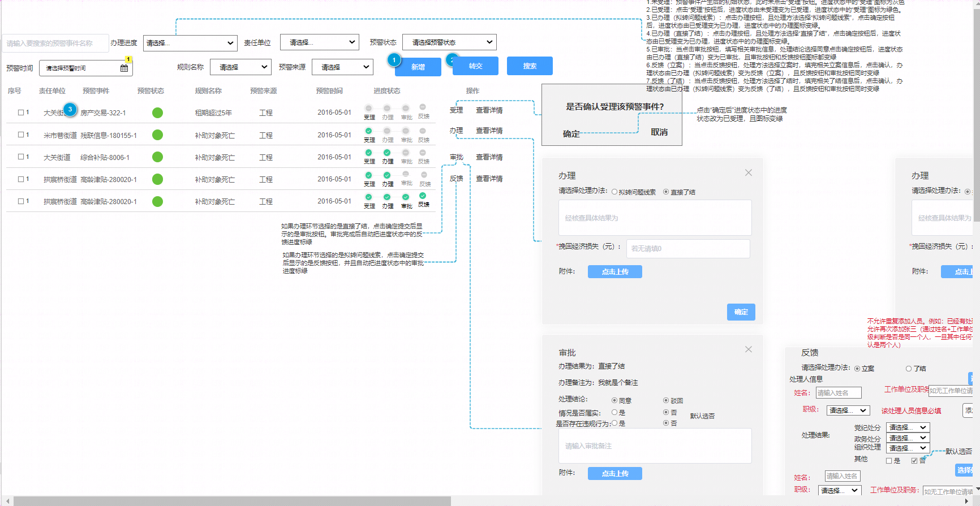
Task: Click grey 审批 progress icon in 综合补贴-8006-1 row
Action: pyautogui.click(x=406, y=153)
